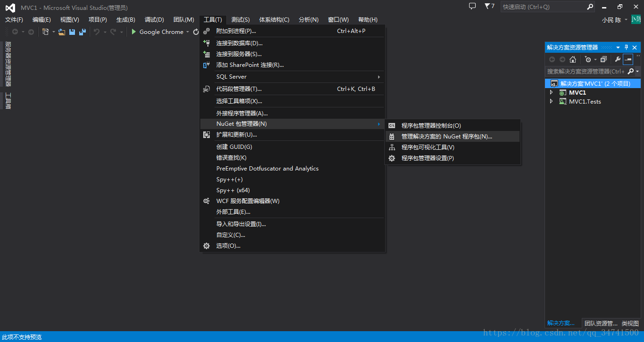
Task: Select 连接到数据库(D)... menu item
Action: [293, 43]
